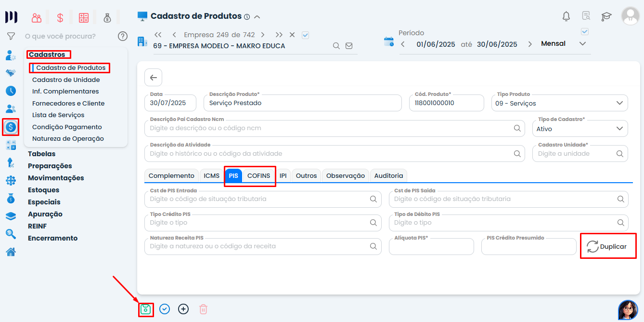Go to next company arrow
The width and height of the screenshot is (644, 322).
(263, 35)
